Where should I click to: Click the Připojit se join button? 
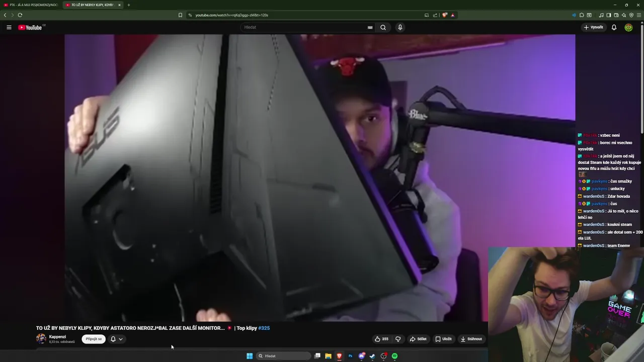coord(94,339)
